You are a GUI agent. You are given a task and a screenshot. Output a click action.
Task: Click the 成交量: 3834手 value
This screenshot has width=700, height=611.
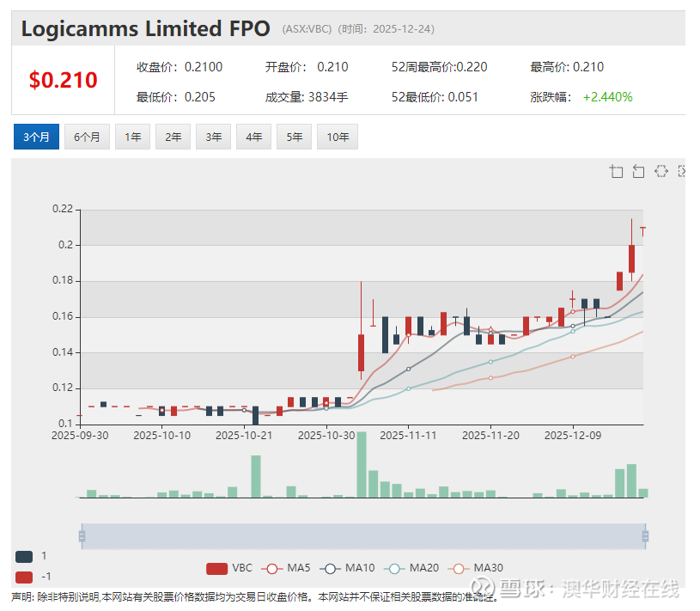coord(307,97)
